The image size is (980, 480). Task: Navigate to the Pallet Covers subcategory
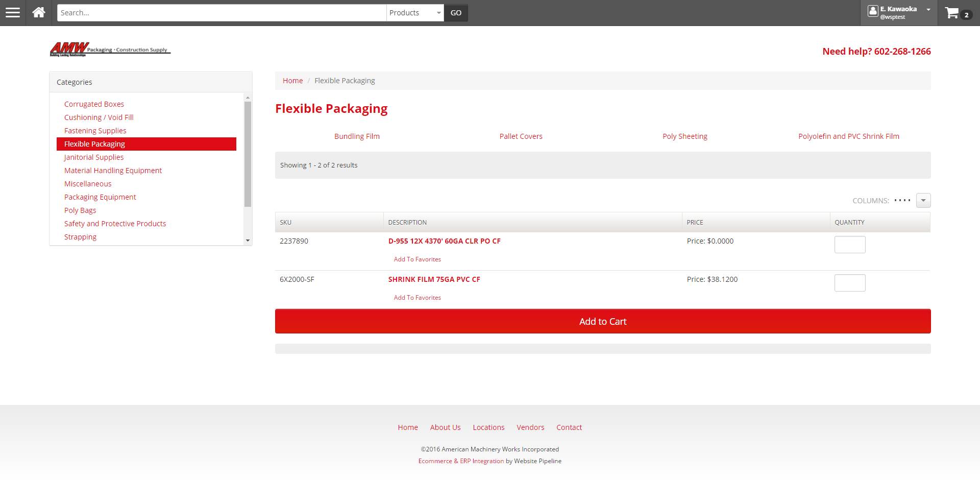coord(521,136)
